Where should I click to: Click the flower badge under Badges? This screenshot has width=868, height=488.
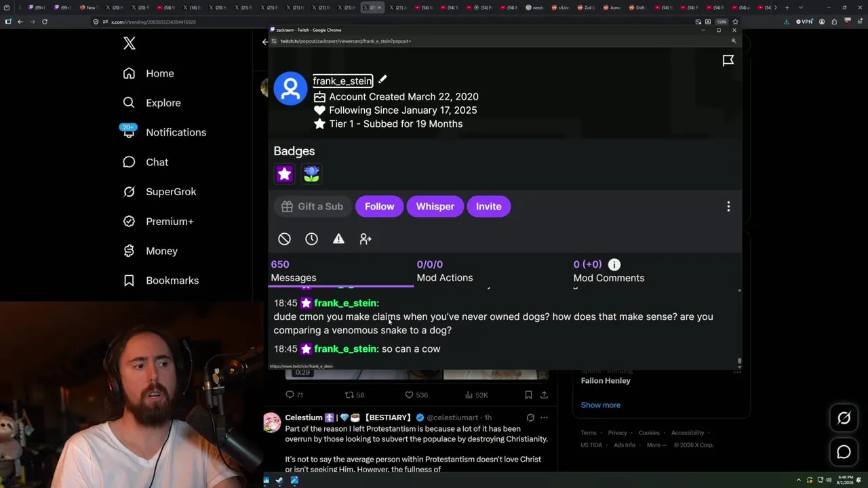[311, 174]
